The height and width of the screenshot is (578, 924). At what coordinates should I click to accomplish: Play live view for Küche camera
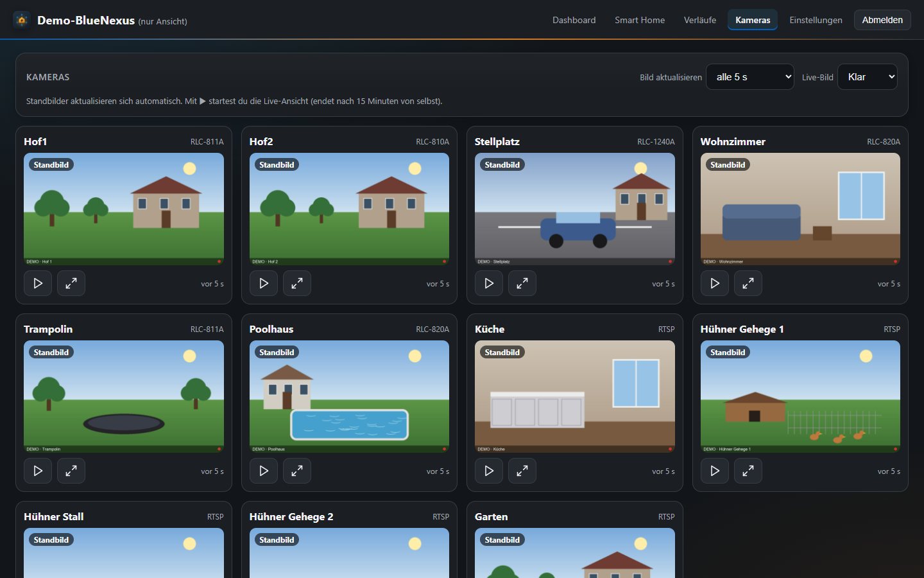[x=489, y=471]
